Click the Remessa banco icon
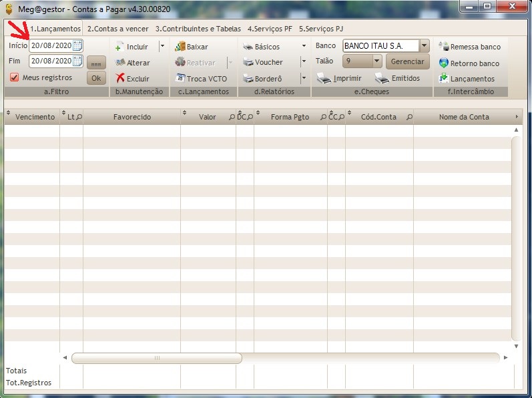The height and width of the screenshot is (398, 532). pyautogui.click(x=444, y=47)
